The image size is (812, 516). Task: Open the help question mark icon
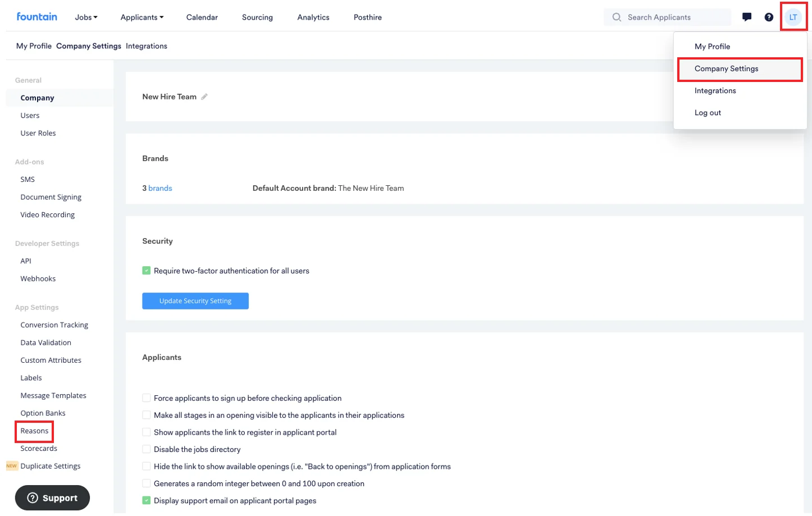coord(769,17)
